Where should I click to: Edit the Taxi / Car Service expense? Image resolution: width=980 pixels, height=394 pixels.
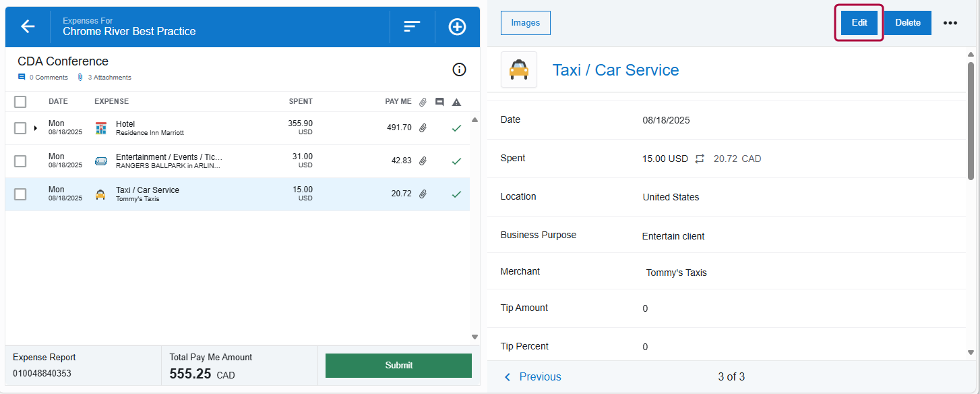coord(858,22)
